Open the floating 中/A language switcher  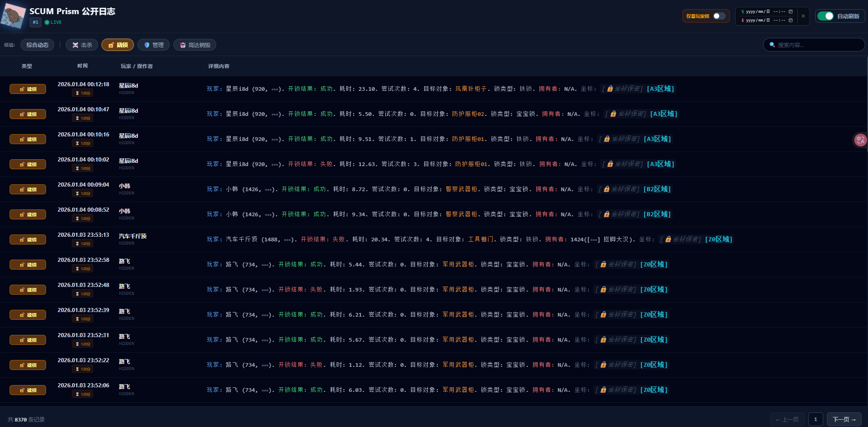[860, 140]
